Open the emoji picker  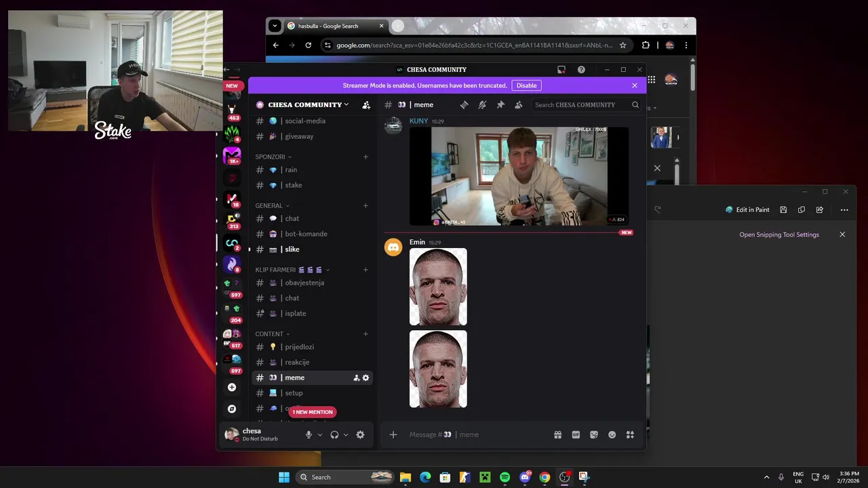[x=612, y=434]
